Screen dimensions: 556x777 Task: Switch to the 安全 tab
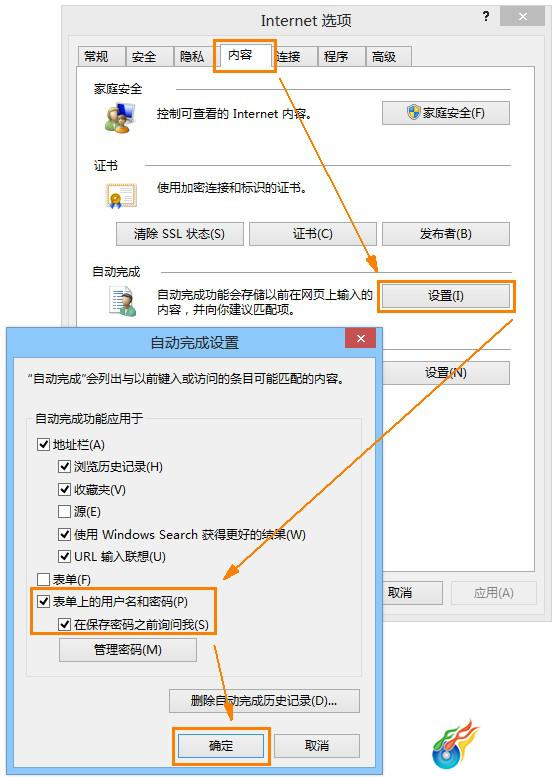point(144,56)
